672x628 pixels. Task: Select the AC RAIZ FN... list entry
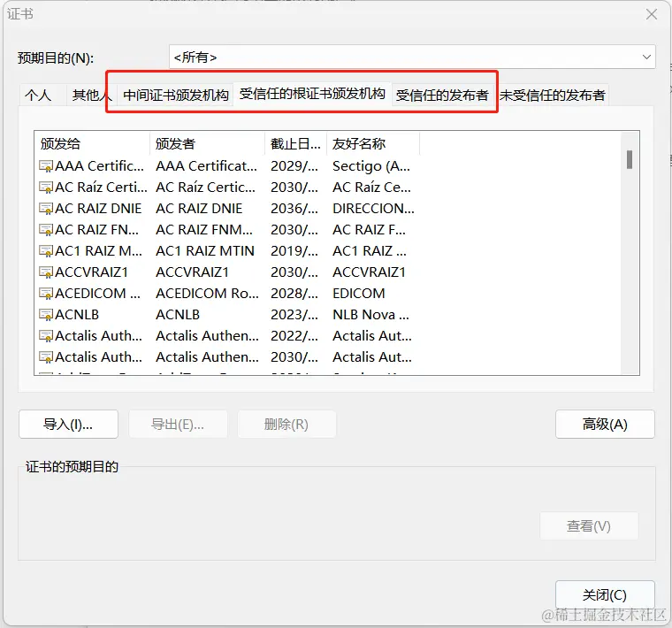[97, 230]
